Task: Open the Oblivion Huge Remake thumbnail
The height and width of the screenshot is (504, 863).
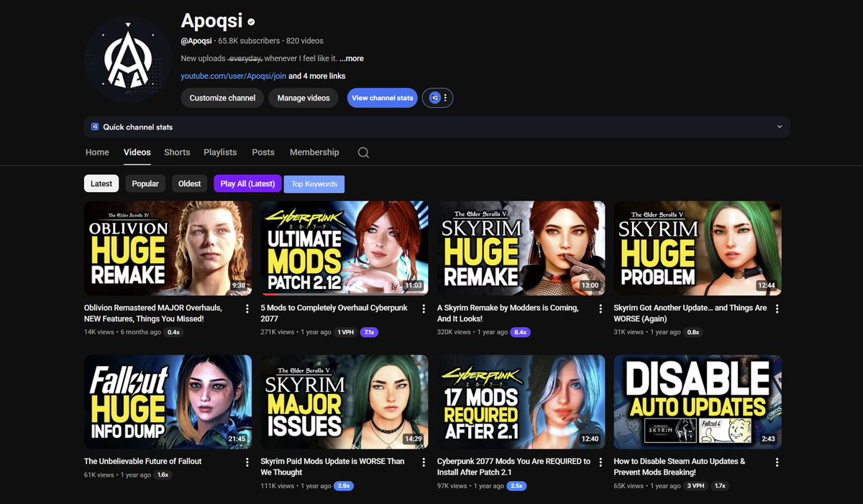Action: tap(168, 248)
